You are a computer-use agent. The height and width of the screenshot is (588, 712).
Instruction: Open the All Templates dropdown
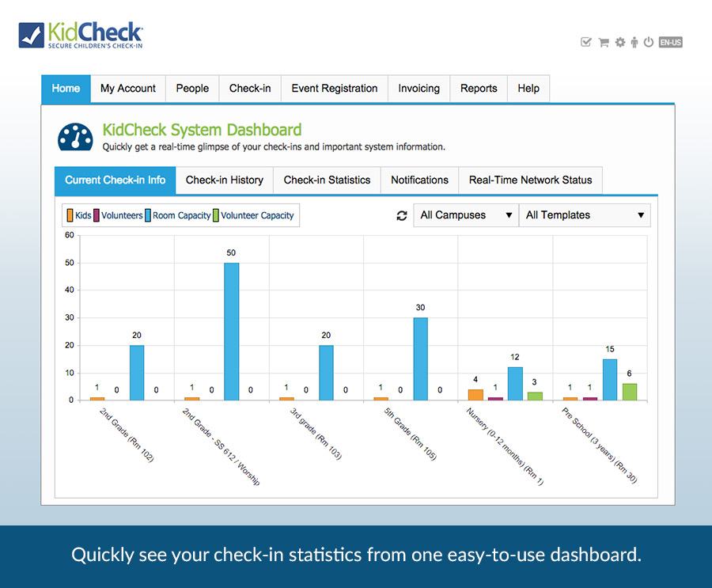[x=585, y=214]
